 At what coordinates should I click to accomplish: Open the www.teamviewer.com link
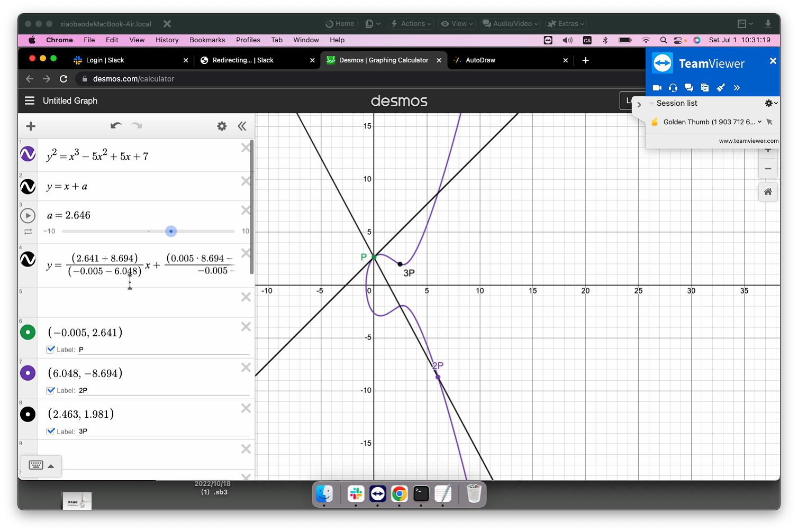tap(748, 141)
